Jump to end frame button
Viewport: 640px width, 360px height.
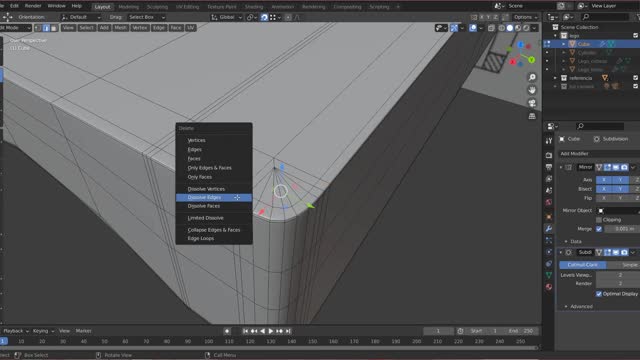tap(288, 331)
